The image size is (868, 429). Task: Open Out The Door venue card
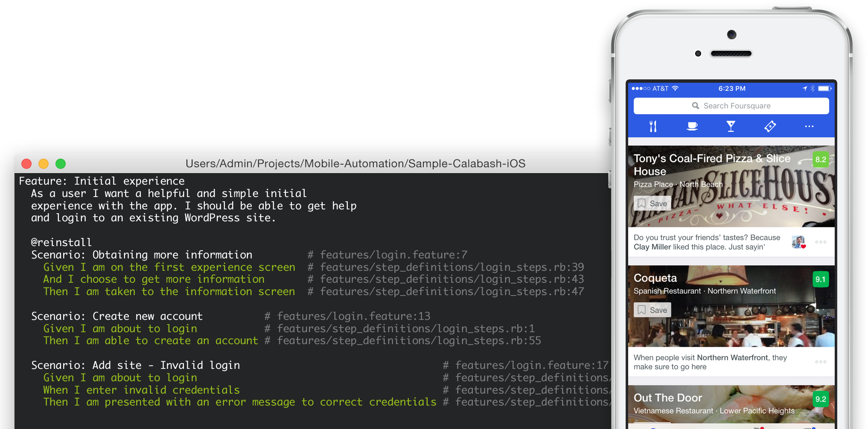point(731,404)
